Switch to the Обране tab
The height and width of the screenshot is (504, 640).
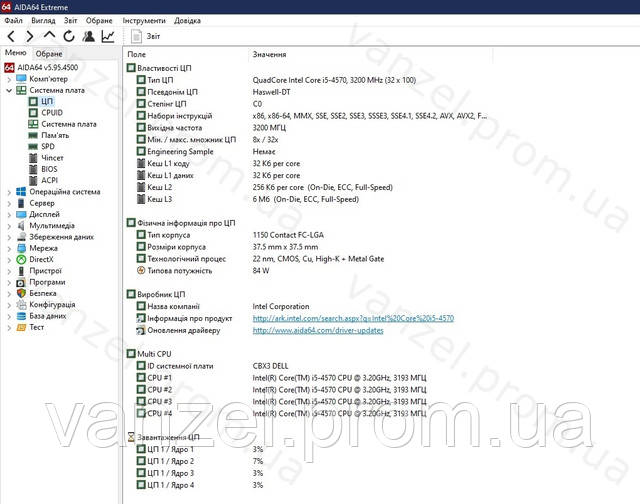(x=49, y=54)
